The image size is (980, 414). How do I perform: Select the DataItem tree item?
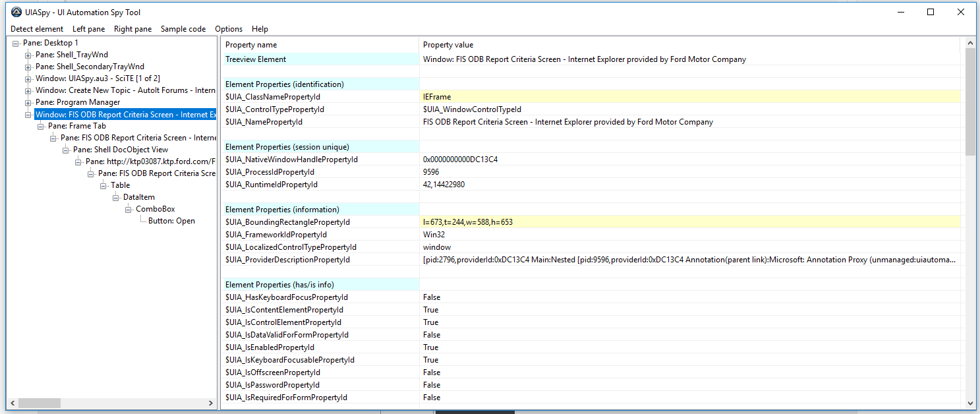pyautogui.click(x=139, y=197)
